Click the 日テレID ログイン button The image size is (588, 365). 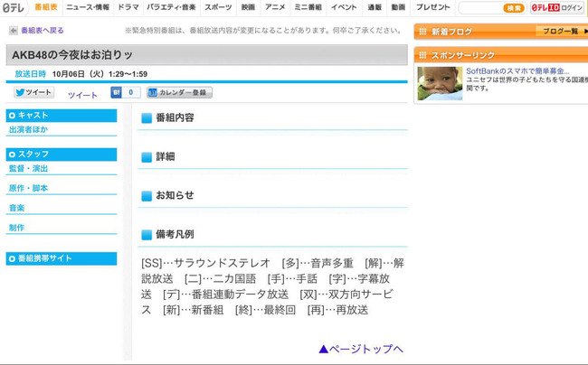[557, 7]
